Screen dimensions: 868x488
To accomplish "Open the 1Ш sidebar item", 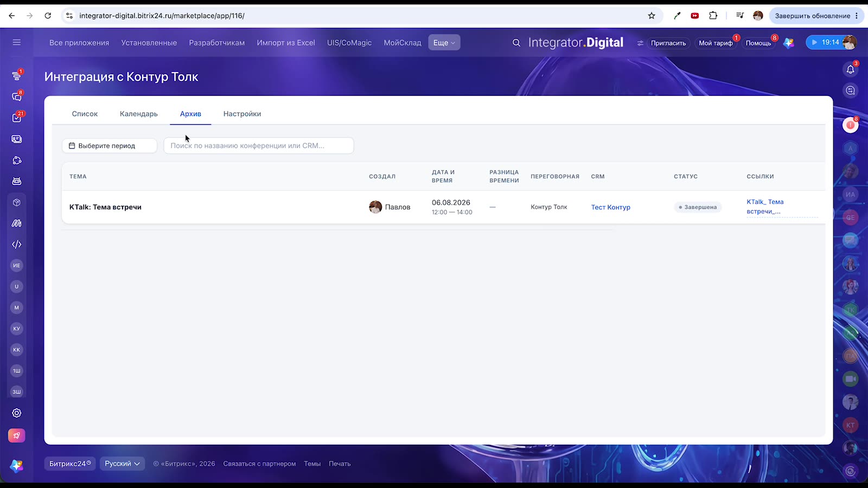I will 17,371.
